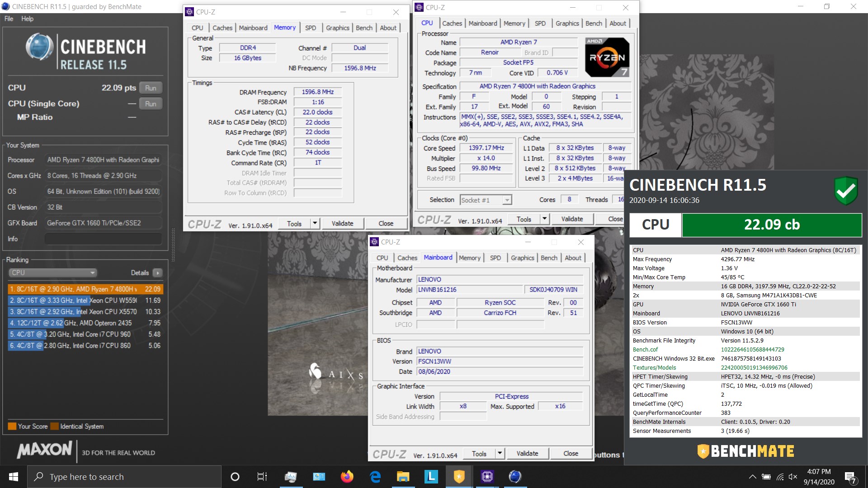Open Lenovo Vantage L icon on taskbar
The width and height of the screenshot is (868, 488).
click(431, 477)
